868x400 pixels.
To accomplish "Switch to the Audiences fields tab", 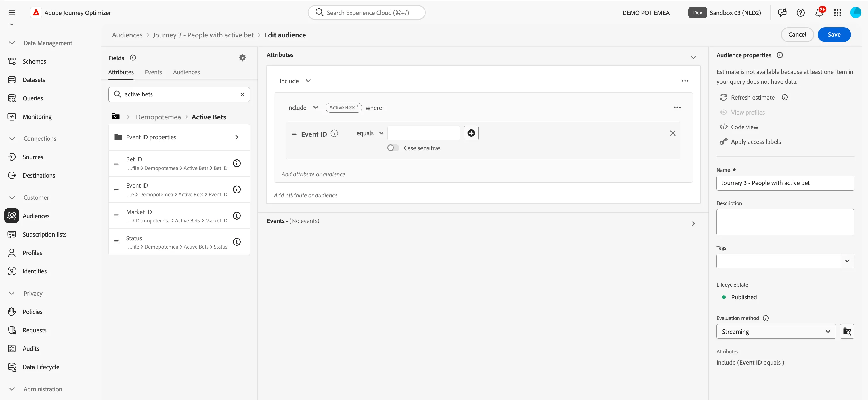I will click(x=186, y=72).
